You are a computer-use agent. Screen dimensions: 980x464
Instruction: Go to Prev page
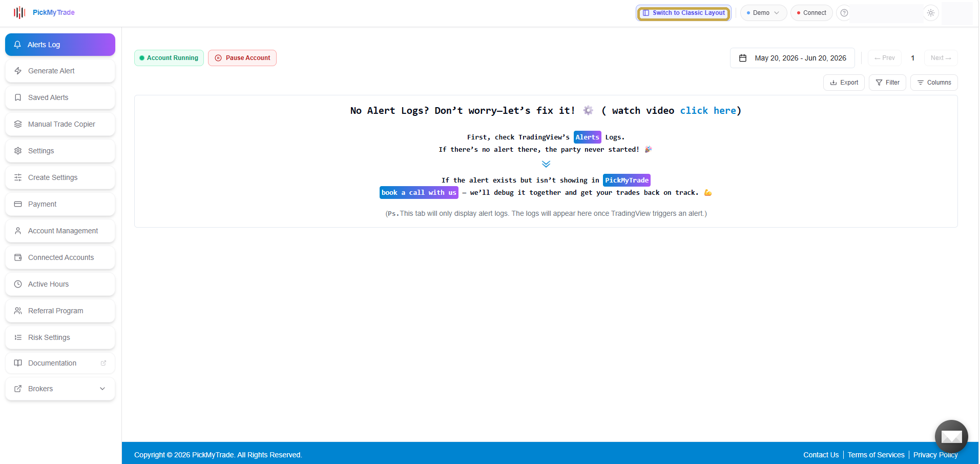tap(885, 58)
